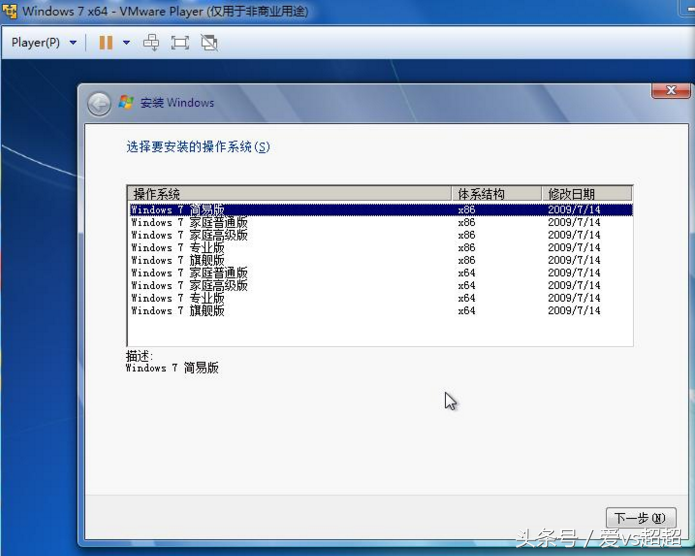Select Windows 7 专业版 x64 row
The image size is (695, 556).
coord(381,298)
